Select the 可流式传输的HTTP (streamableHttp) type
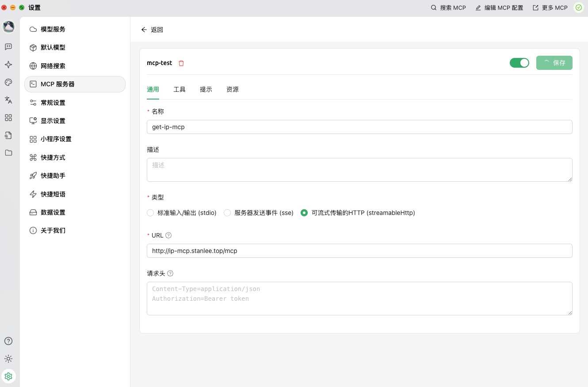This screenshot has height=387, width=588. click(358, 213)
